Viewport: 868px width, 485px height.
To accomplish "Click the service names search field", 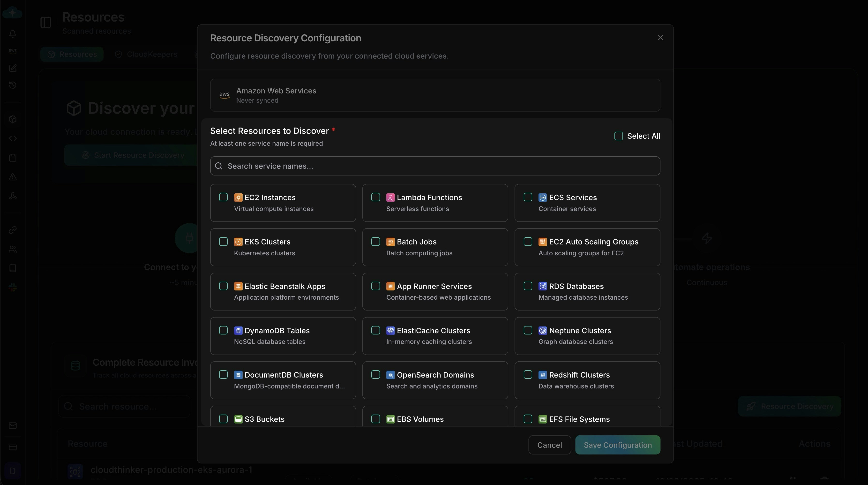I will 435,166.
